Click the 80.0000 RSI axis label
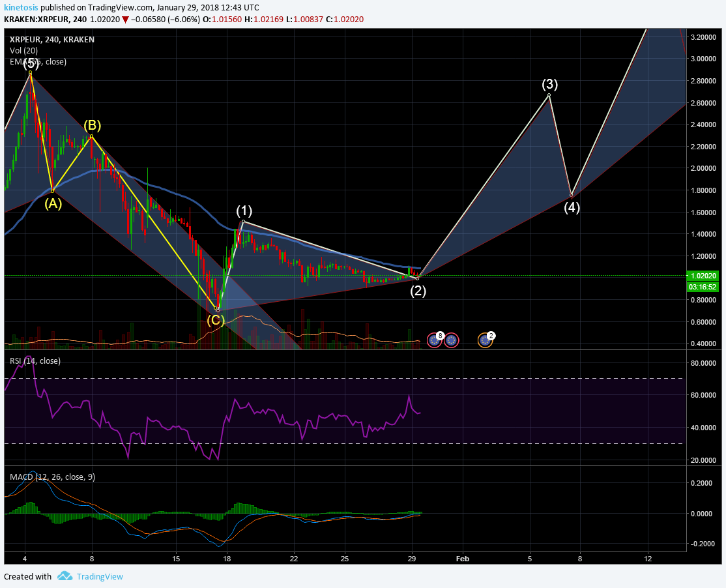 click(x=703, y=363)
